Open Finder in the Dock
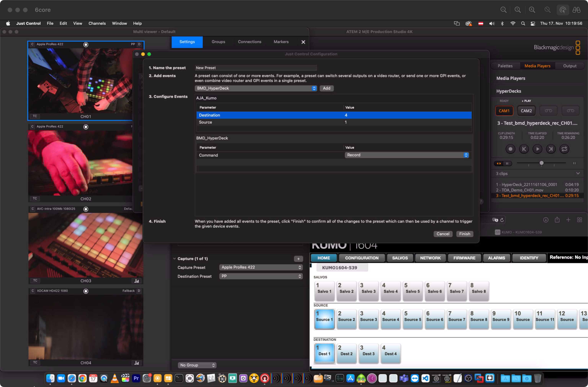588x387 pixels. (50, 378)
